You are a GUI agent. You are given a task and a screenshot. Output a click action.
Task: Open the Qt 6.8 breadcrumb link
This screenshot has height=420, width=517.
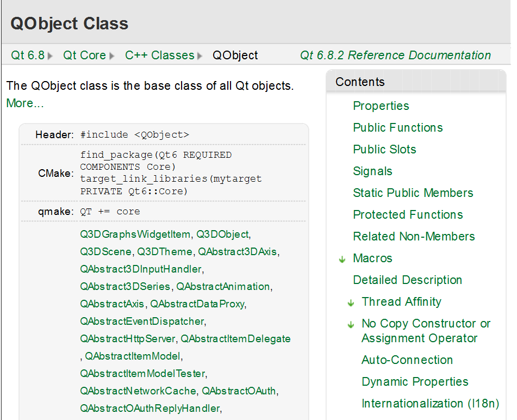(28, 55)
